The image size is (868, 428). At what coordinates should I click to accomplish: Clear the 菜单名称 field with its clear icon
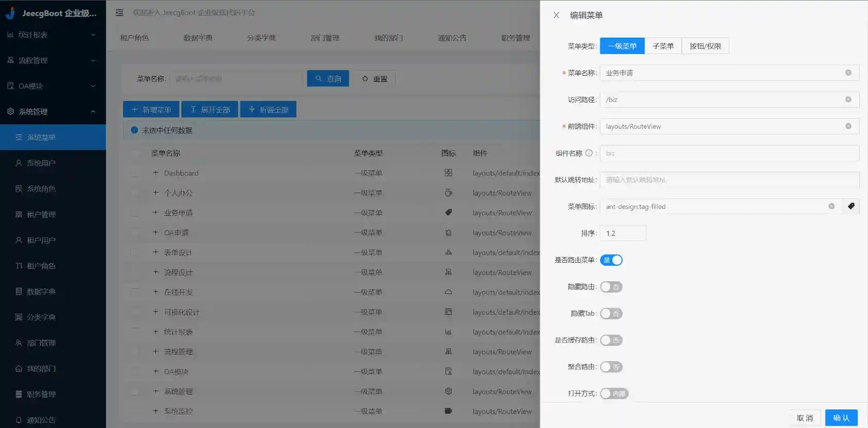[848, 73]
